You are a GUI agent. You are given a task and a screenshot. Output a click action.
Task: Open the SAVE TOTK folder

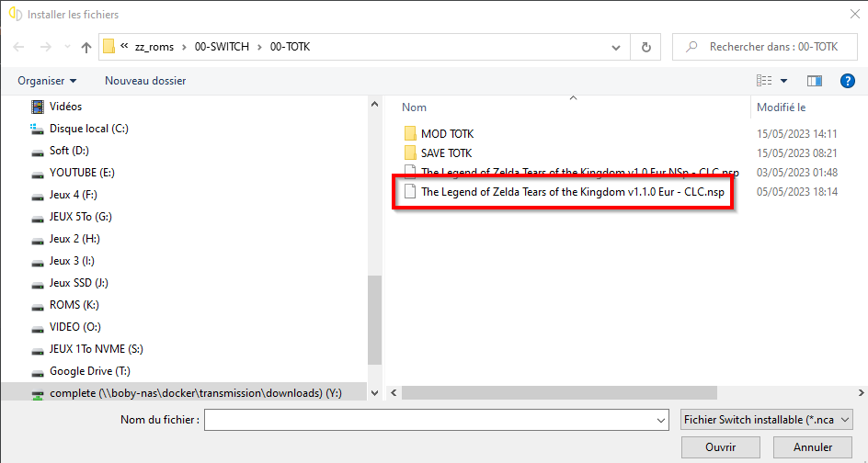pos(446,152)
